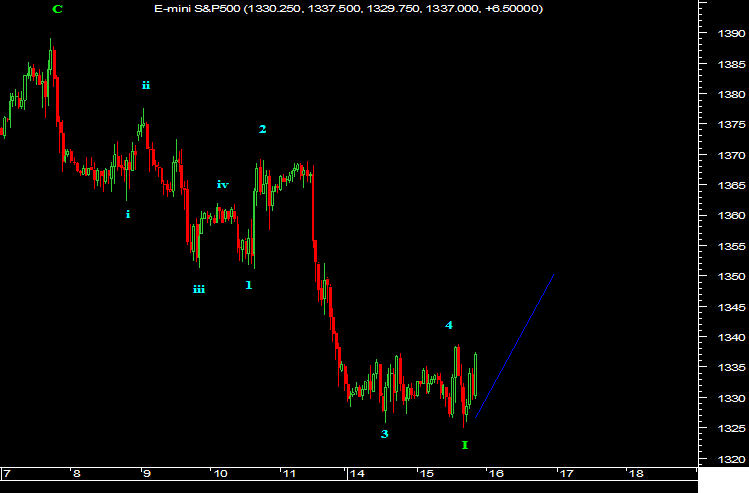
Task: Click the 1360 price axis label
Action: point(731,216)
